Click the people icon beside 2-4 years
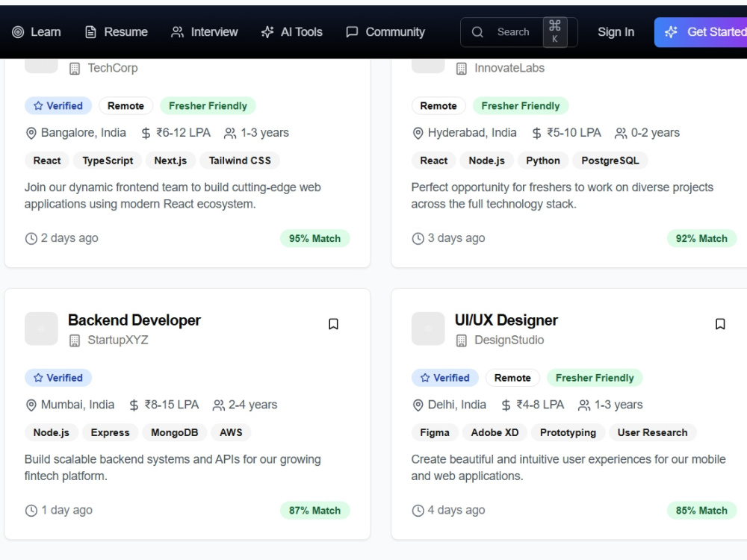Viewport: 747px width, 560px height. click(218, 405)
